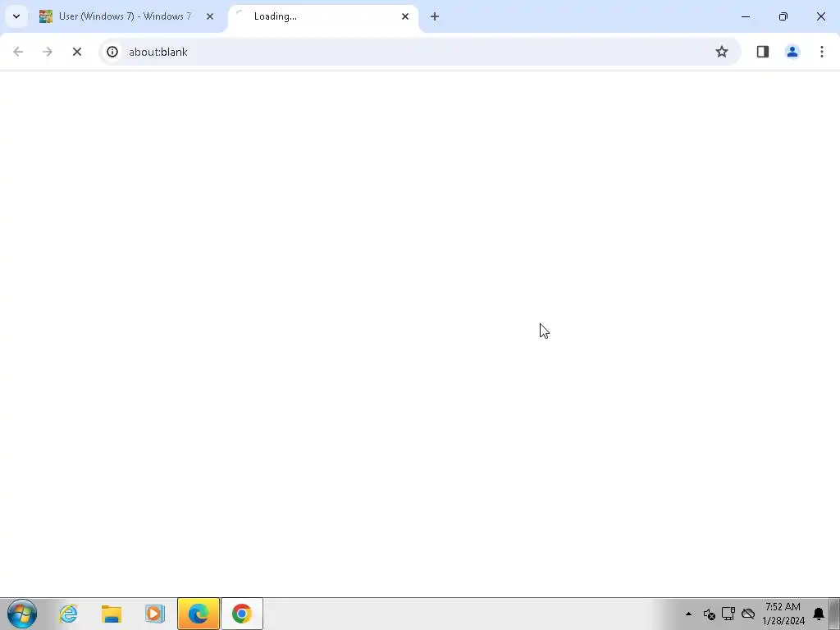Open a new tab with plus button
This screenshot has height=630, width=840.
(435, 16)
